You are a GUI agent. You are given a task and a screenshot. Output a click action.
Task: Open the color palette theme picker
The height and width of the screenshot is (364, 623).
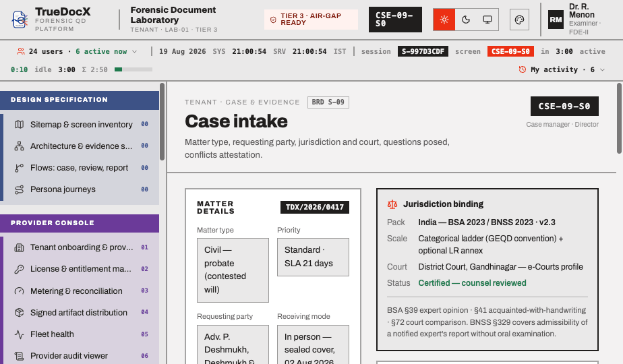tap(519, 20)
